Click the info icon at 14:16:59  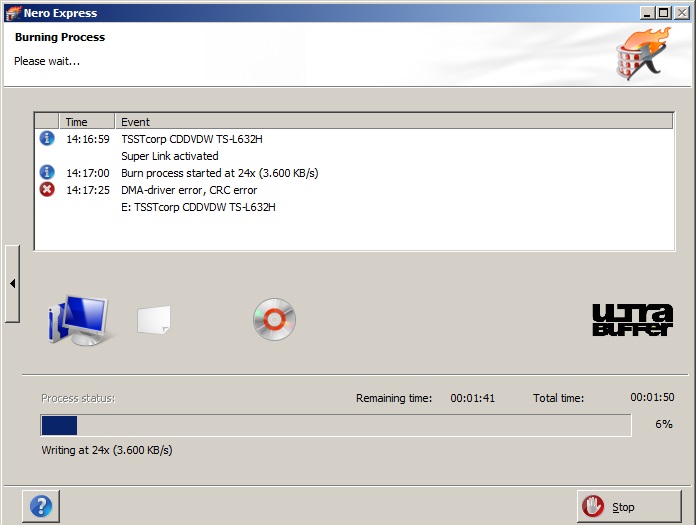click(x=47, y=139)
